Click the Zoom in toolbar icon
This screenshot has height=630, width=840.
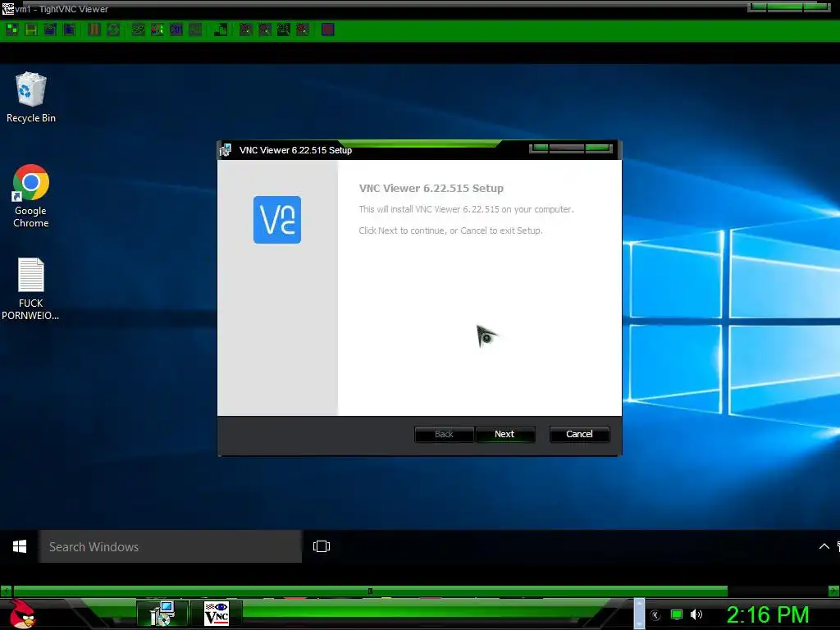[x=245, y=30]
